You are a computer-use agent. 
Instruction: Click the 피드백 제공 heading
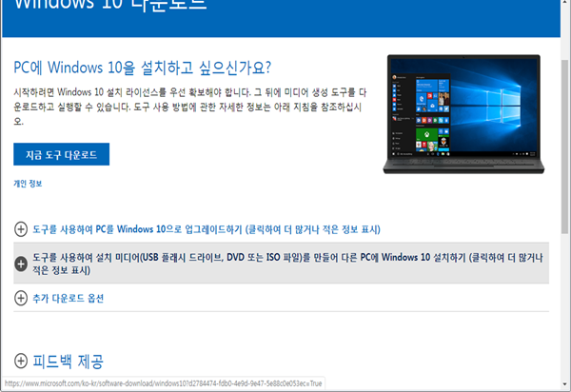(x=69, y=361)
